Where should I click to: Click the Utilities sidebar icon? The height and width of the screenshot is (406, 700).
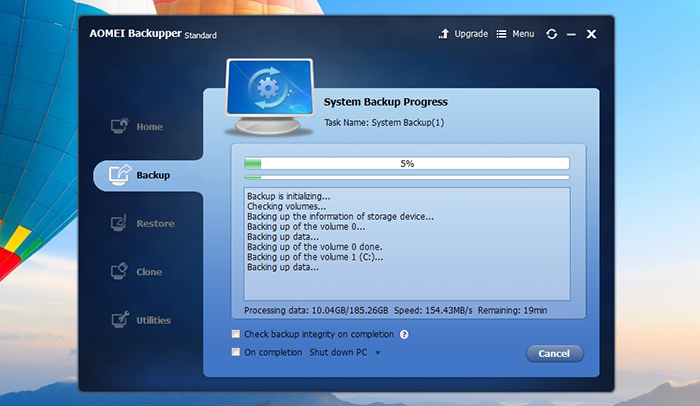click(120, 319)
